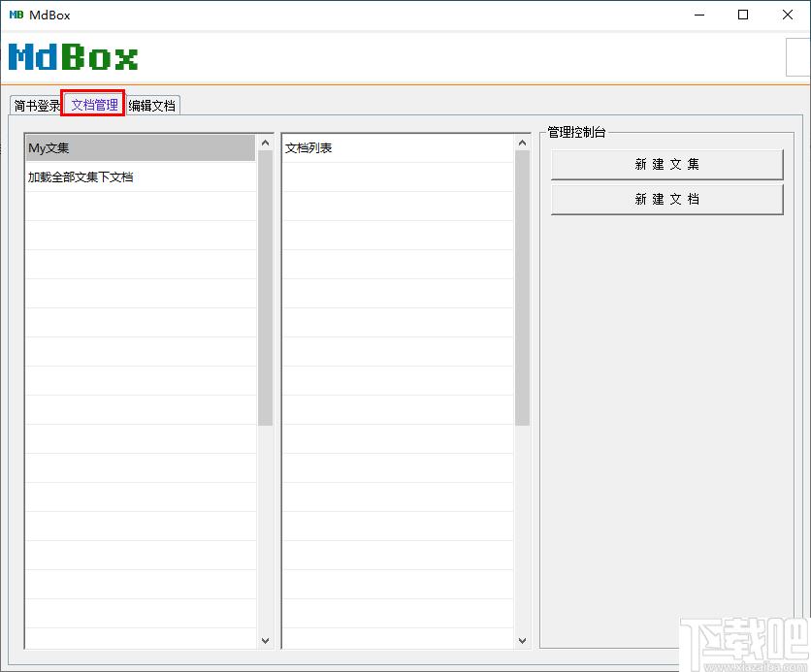Click the MdBox title bar app icon
The height and width of the screenshot is (672, 811).
pyautogui.click(x=16, y=15)
